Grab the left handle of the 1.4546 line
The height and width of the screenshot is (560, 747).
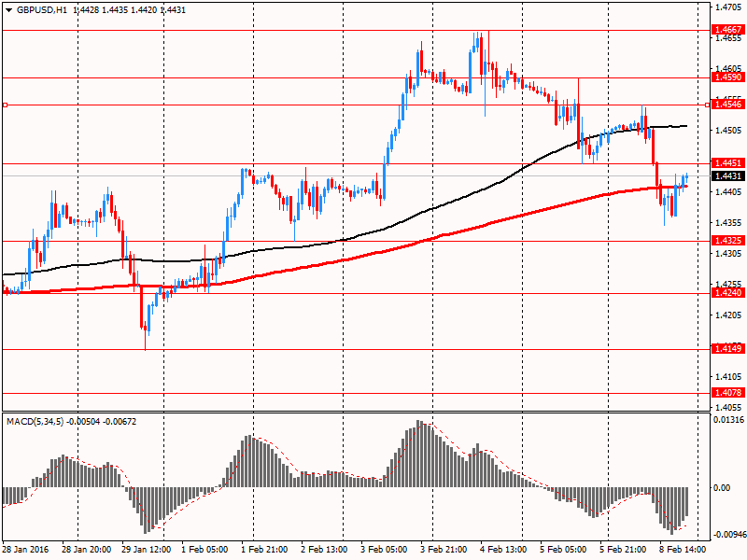pos(5,105)
